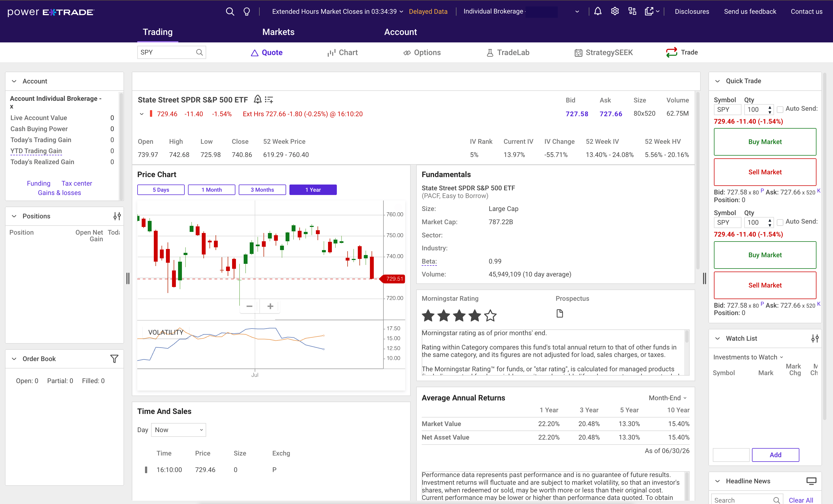Image resolution: width=833 pixels, height=504 pixels.
Task: Open the Day Now dropdown
Action: click(179, 430)
